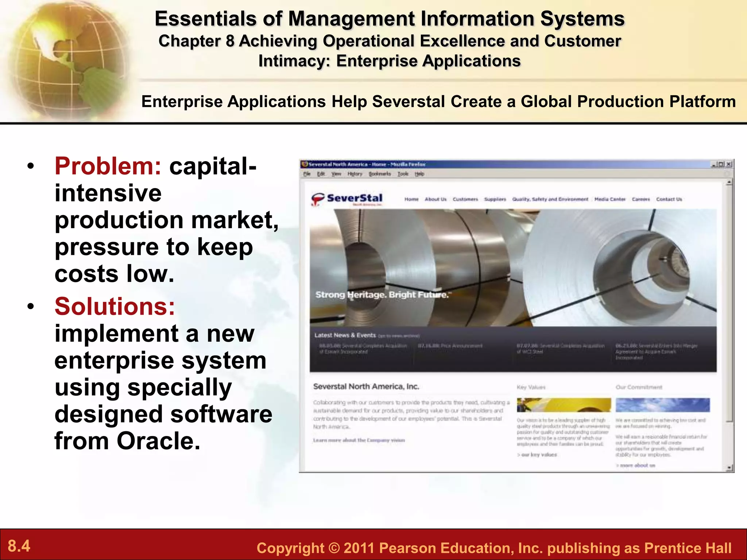
Task: Open the Tools menu in Firefox
Action: 403,174
